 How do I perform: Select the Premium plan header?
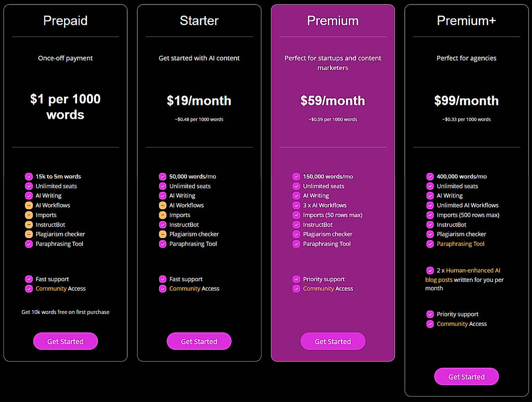(333, 21)
